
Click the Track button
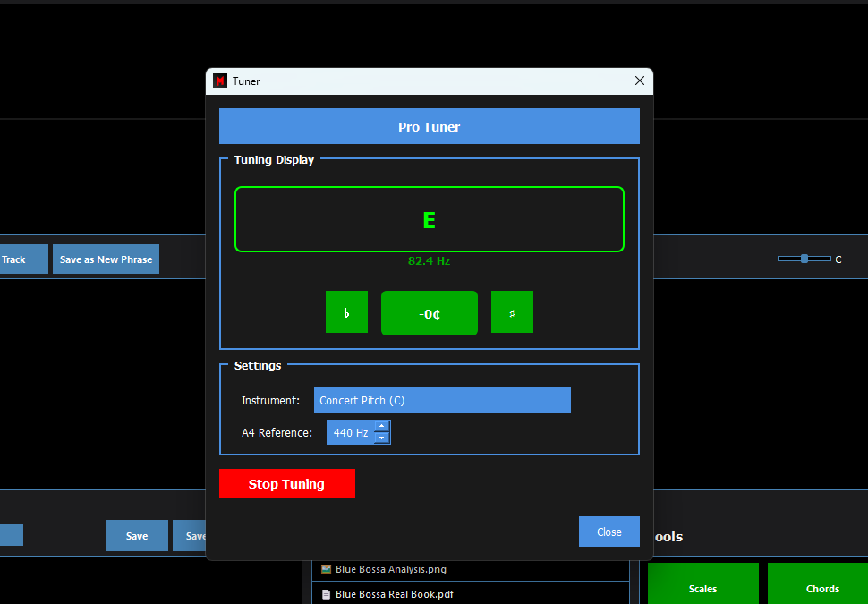click(x=18, y=259)
